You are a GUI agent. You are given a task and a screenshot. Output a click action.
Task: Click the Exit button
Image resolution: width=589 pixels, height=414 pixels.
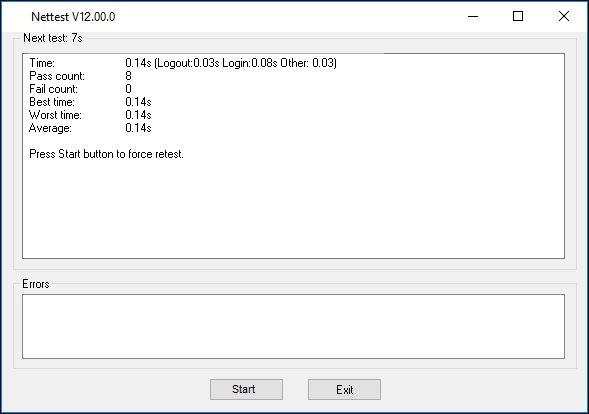(x=344, y=389)
